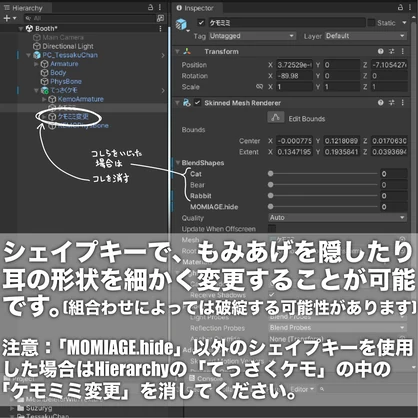The width and height of the screenshot is (418, 418).
Task: Open the Quality dropdown showing Auto
Action: point(338,218)
